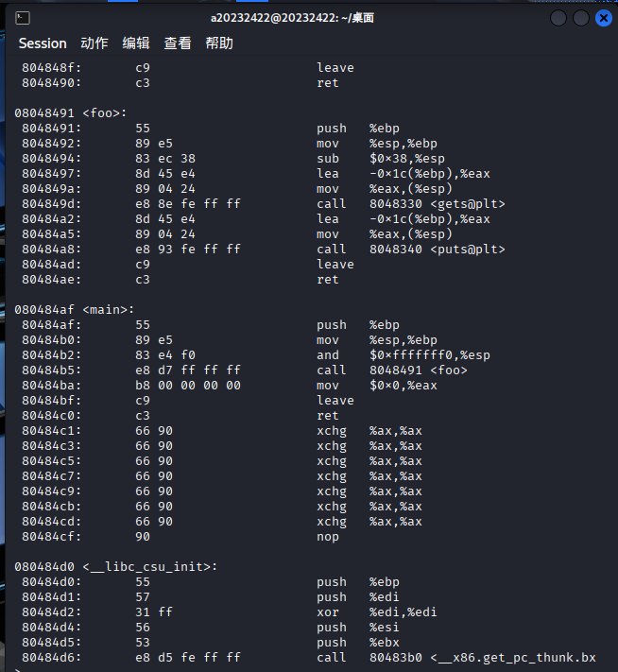This screenshot has width=618, height=672.
Task: Click the maximize window circle button
Action: tap(581, 18)
